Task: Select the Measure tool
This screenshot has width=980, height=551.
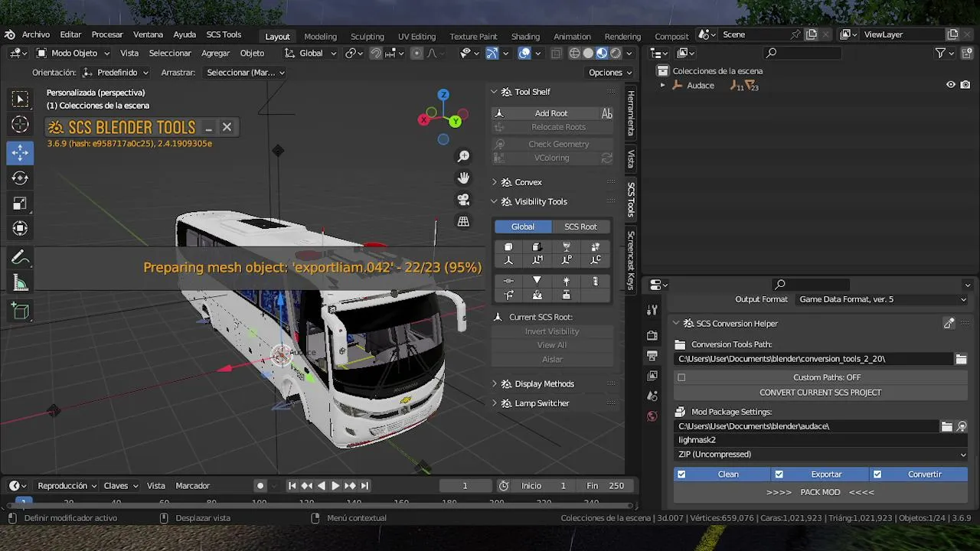Action: [x=20, y=284]
